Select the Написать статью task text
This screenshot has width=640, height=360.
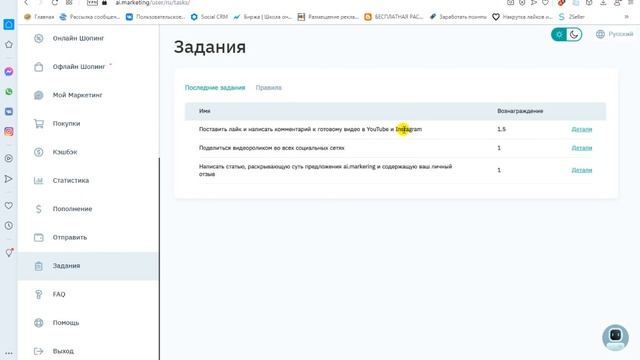click(325, 170)
